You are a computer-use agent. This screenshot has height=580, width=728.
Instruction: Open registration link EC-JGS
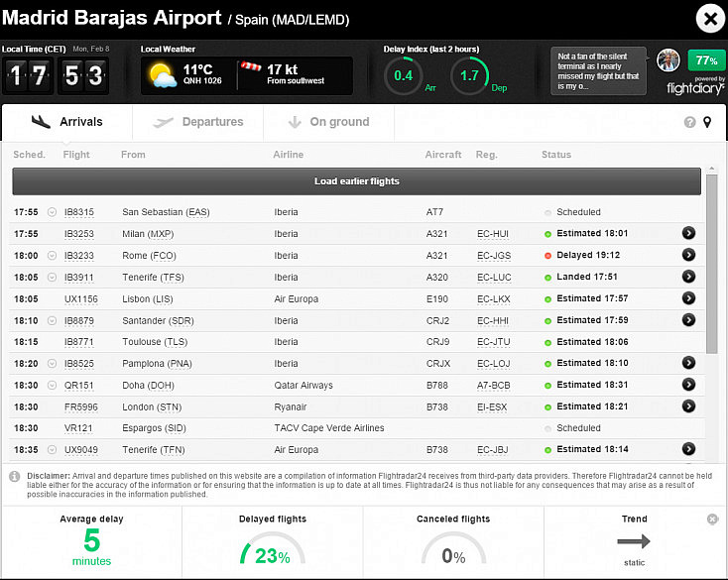494,256
